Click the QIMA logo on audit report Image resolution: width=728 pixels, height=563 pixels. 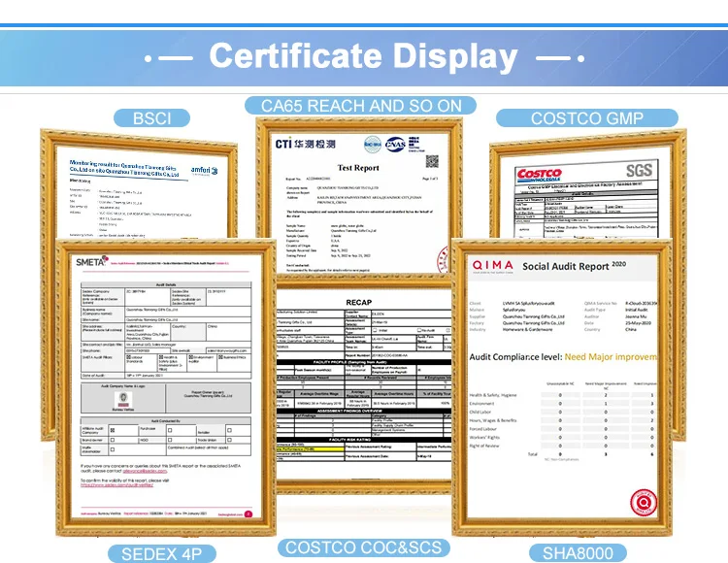click(x=492, y=266)
